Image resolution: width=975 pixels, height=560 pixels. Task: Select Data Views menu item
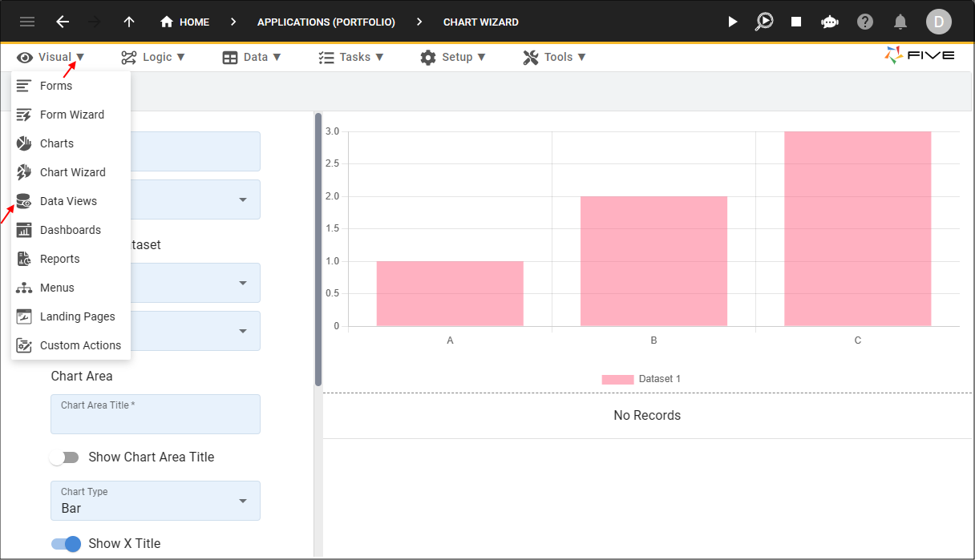(71, 201)
